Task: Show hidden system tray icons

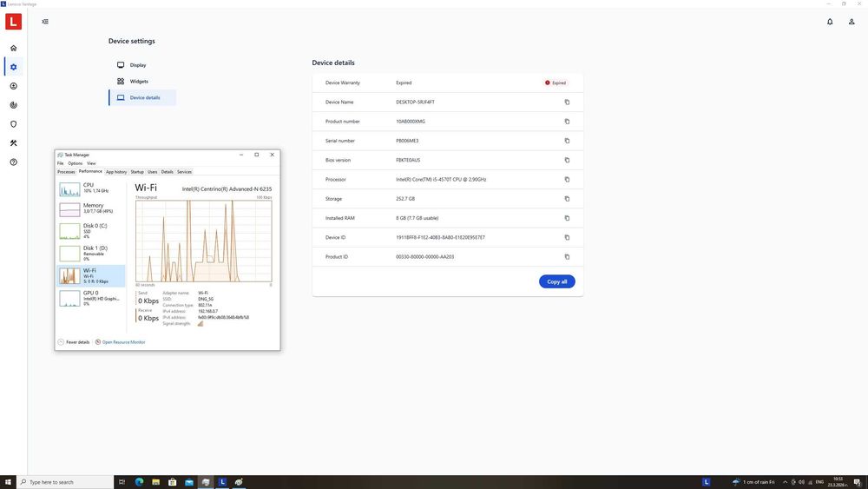Action: coord(785,482)
